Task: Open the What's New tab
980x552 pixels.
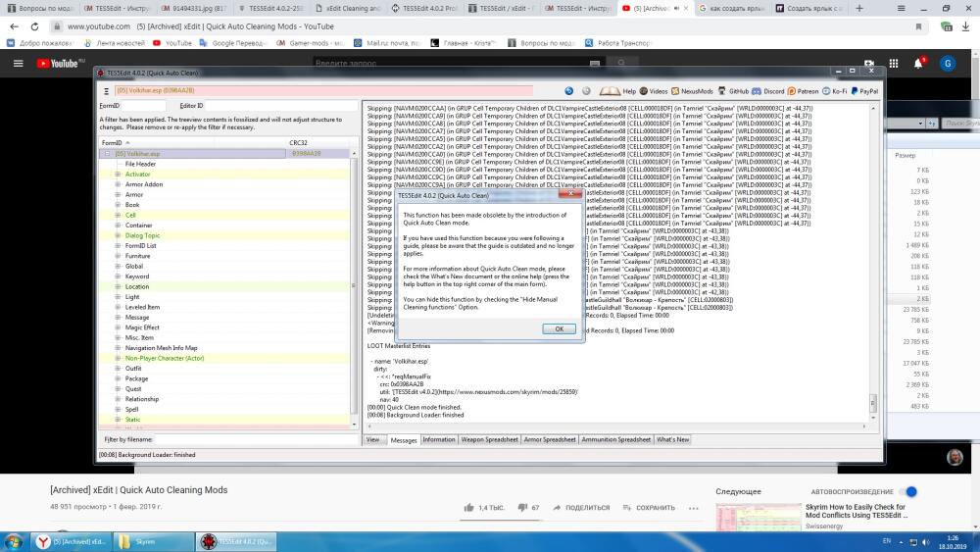Action: pyautogui.click(x=672, y=439)
